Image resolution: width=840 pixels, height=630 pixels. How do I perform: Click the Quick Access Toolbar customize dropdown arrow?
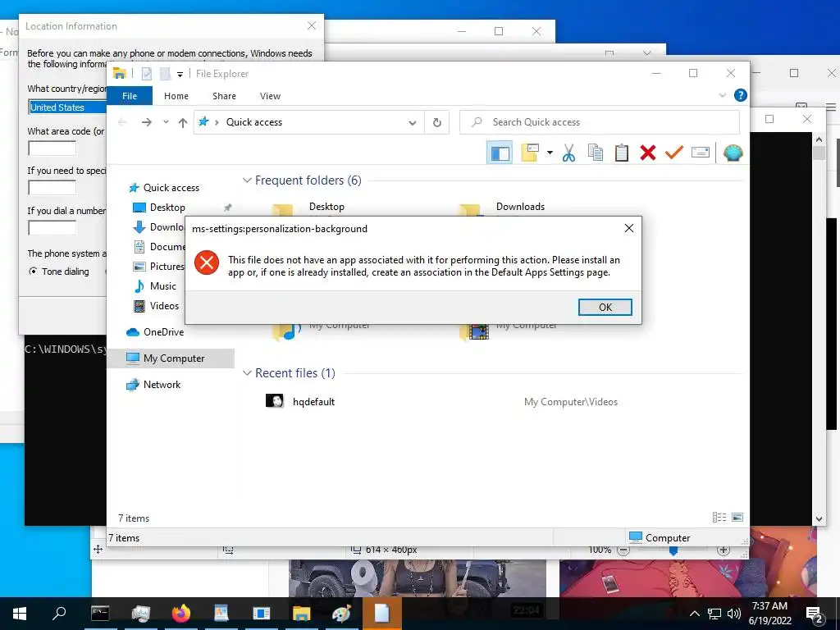(180, 74)
